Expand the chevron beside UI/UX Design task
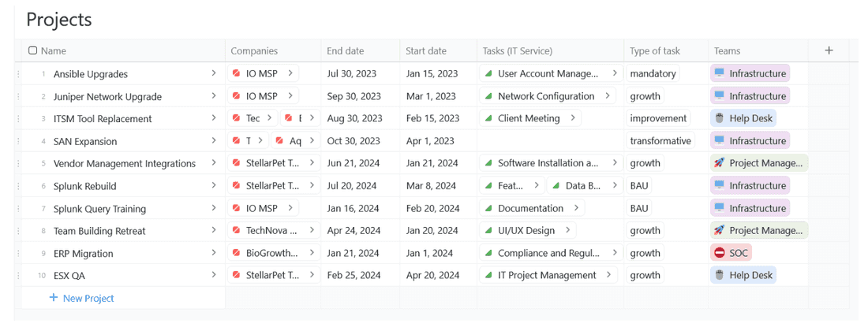The width and height of the screenshot is (868, 331). point(567,230)
